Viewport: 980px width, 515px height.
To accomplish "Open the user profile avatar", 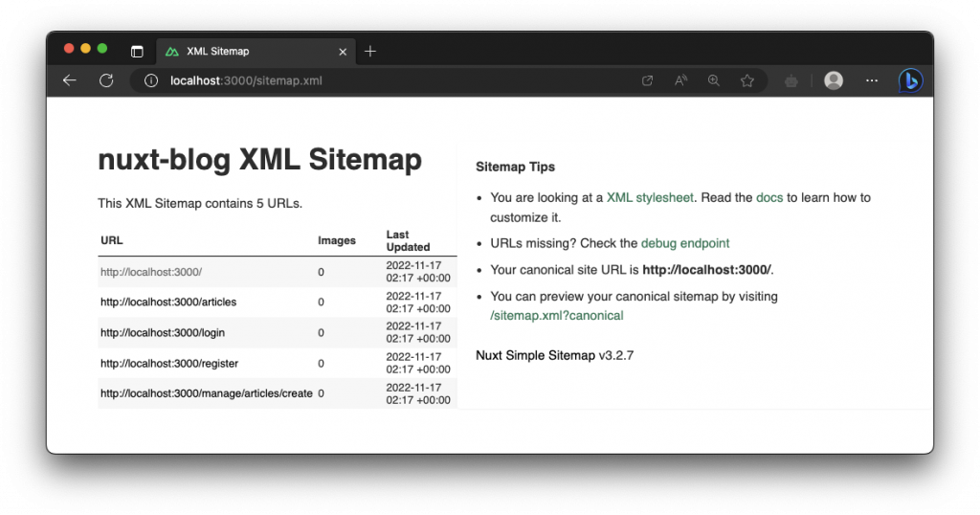I will point(834,80).
